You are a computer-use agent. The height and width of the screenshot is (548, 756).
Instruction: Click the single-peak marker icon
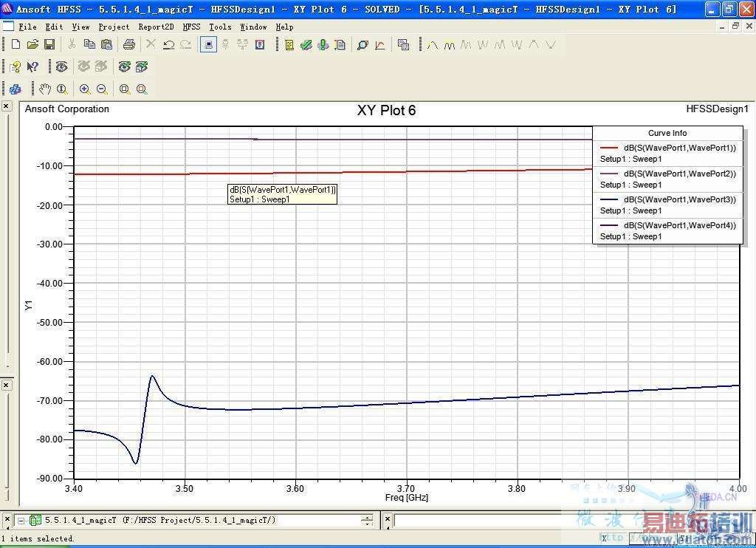[x=433, y=45]
